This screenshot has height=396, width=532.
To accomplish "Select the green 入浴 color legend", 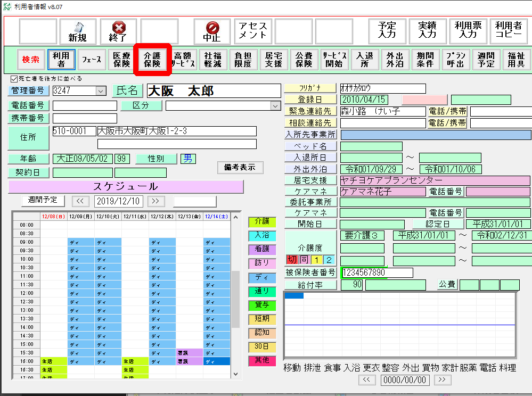I will 262,235.
